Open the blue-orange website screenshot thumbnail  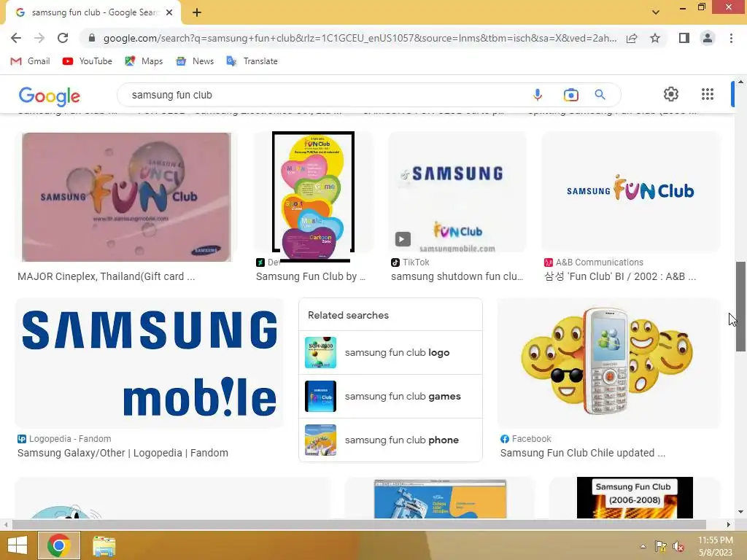440,499
